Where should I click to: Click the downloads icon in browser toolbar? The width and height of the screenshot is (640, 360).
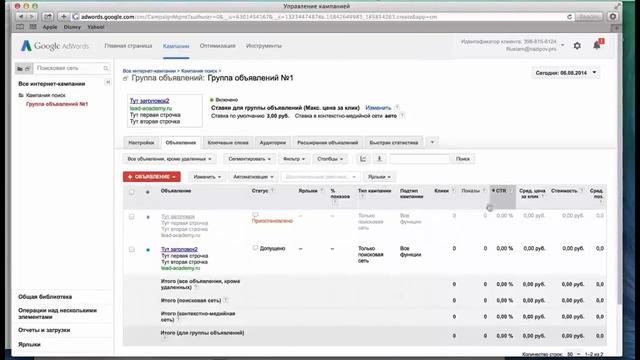pyautogui.click(x=613, y=17)
